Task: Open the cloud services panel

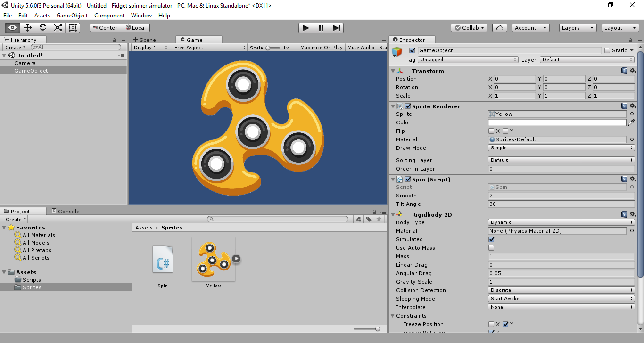Action: 500,28
